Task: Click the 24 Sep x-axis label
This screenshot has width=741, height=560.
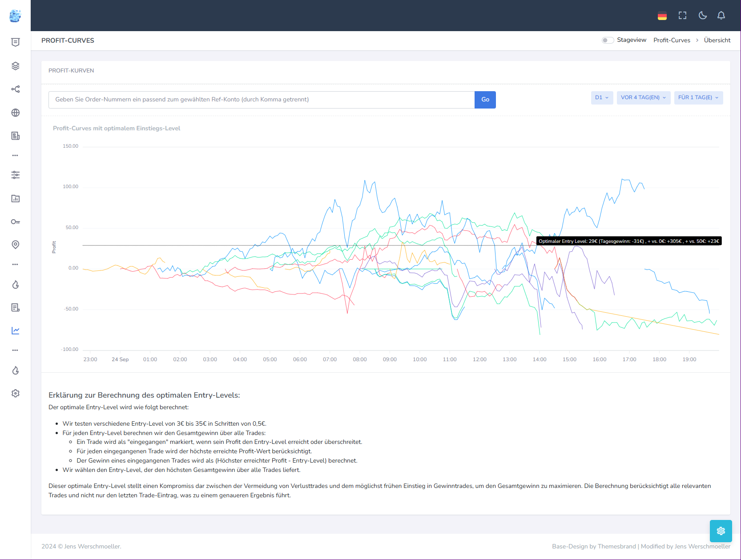Action: (120, 359)
